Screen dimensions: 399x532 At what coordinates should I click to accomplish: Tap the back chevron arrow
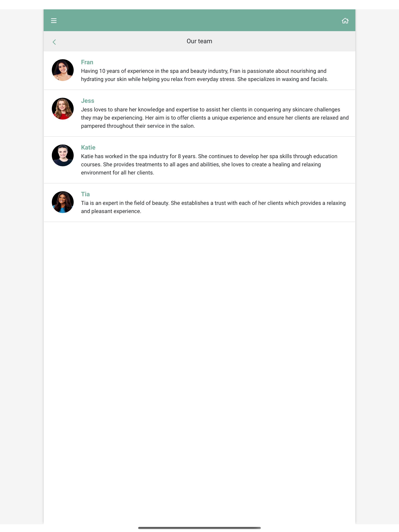54,42
